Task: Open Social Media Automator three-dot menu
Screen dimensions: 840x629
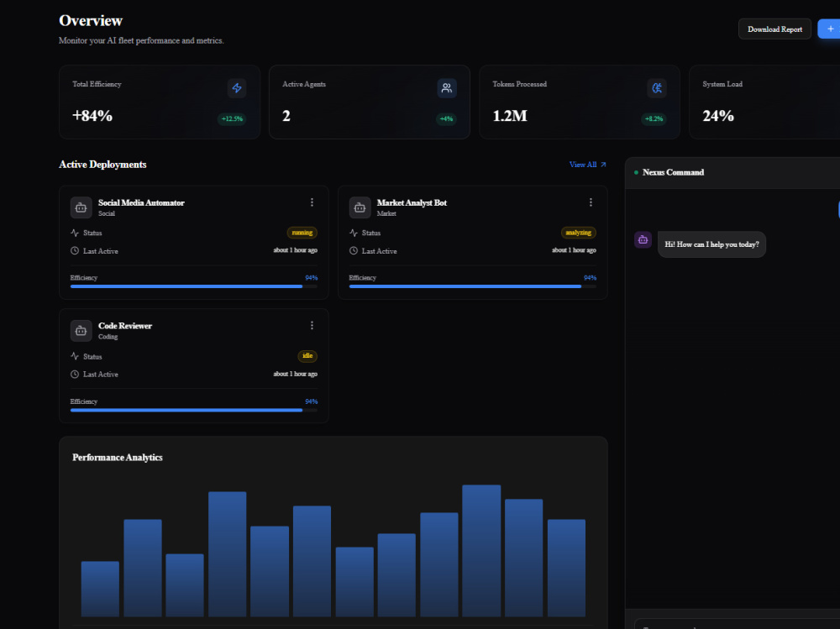Action: [x=312, y=202]
